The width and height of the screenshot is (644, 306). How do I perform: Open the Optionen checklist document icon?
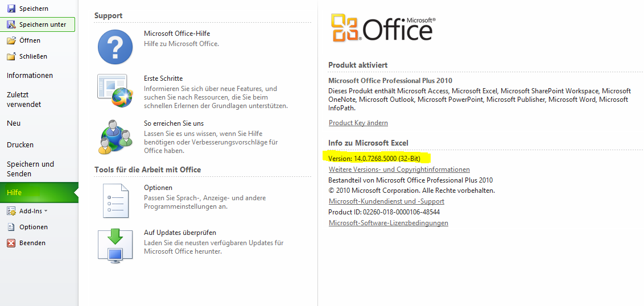(115, 200)
